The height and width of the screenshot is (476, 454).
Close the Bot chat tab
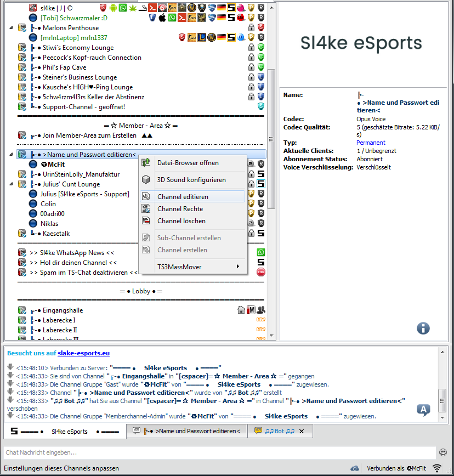click(x=302, y=431)
